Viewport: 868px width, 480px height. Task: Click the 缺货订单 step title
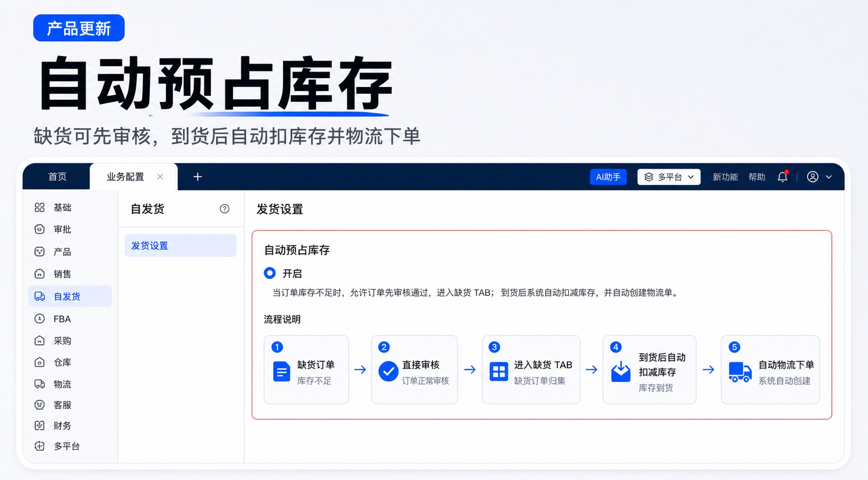(316, 365)
